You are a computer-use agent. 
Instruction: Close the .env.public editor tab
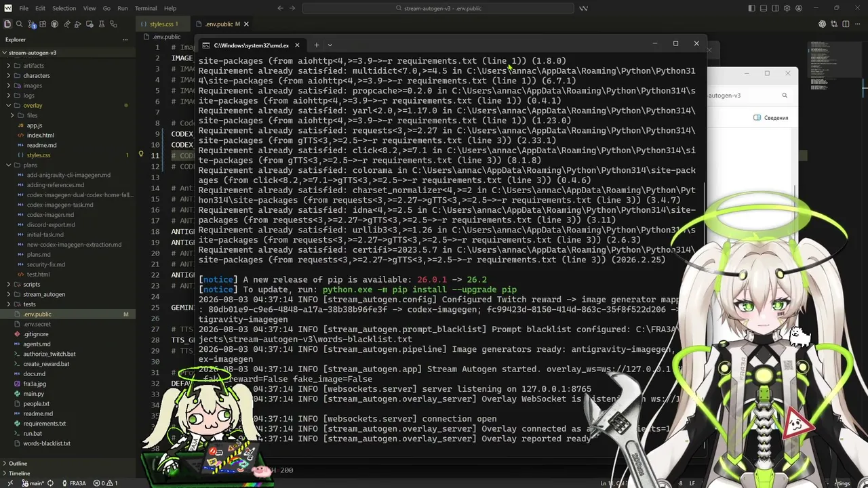pos(246,24)
